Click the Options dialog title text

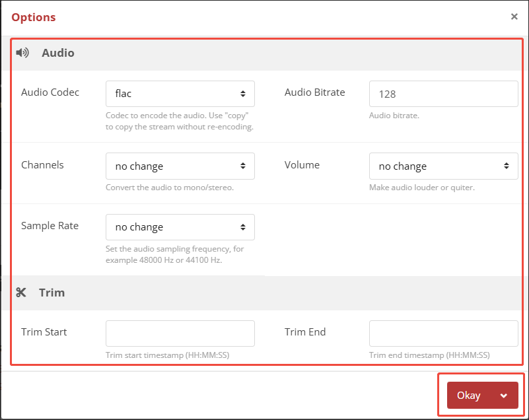tap(33, 17)
